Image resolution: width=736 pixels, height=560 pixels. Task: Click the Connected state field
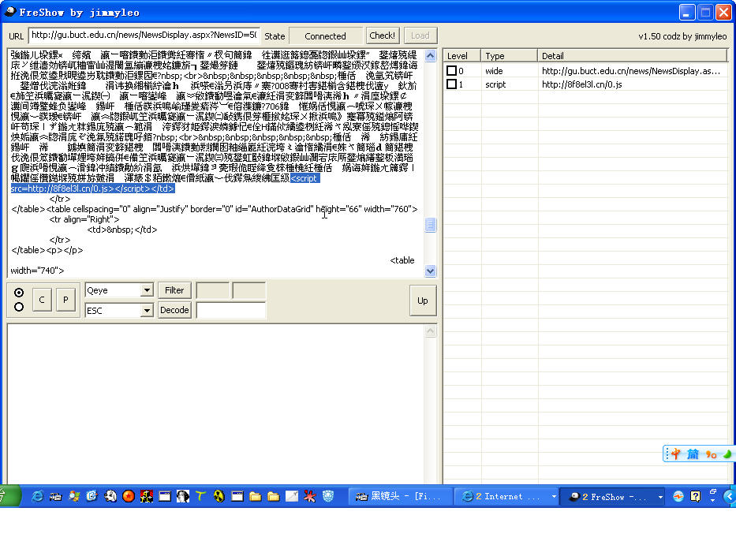[325, 35]
